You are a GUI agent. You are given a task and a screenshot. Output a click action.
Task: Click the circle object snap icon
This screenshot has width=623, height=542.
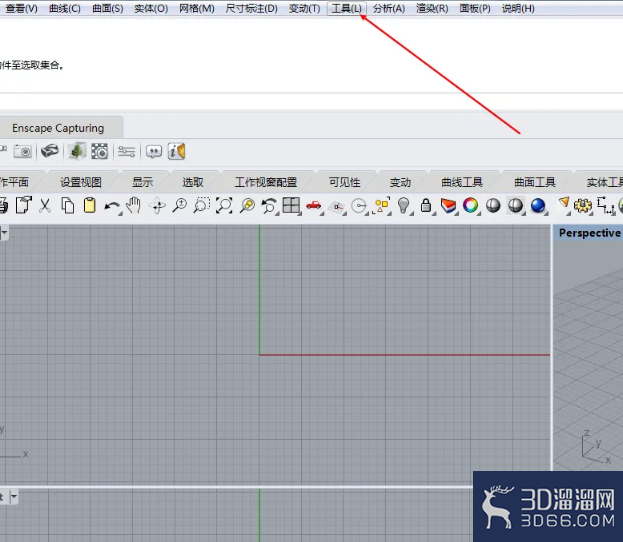pyautogui.click(x=360, y=206)
